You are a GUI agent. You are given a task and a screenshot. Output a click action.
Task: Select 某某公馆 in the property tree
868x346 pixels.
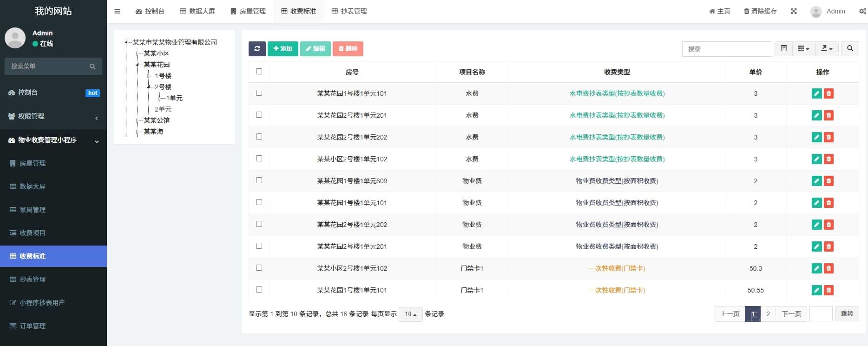pyautogui.click(x=157, y=120)
